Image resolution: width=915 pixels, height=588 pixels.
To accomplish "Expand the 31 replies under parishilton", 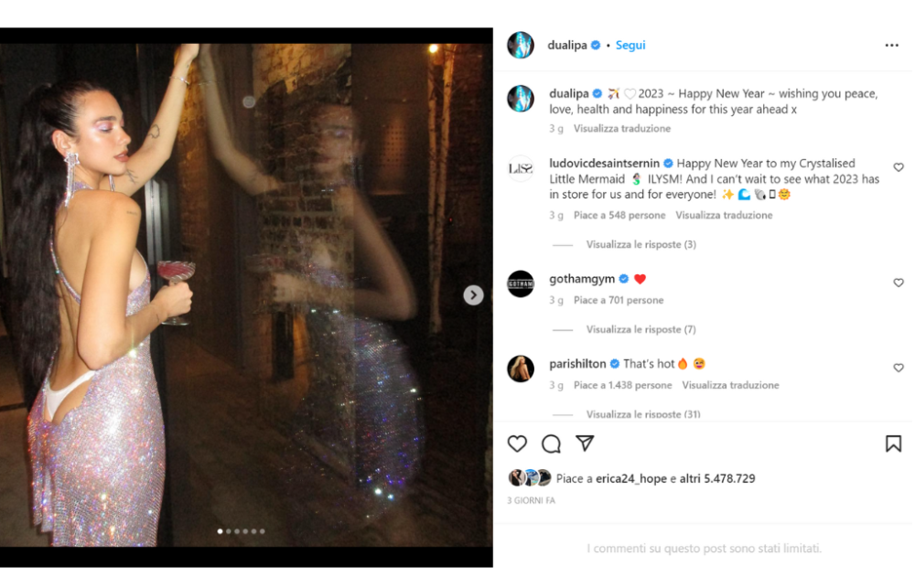I will (x=643, y=414).
